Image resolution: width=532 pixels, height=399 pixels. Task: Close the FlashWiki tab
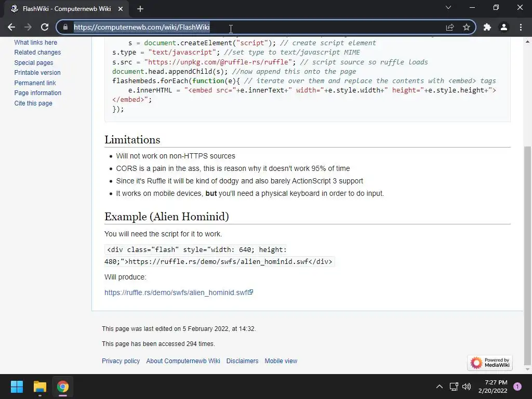121,9
